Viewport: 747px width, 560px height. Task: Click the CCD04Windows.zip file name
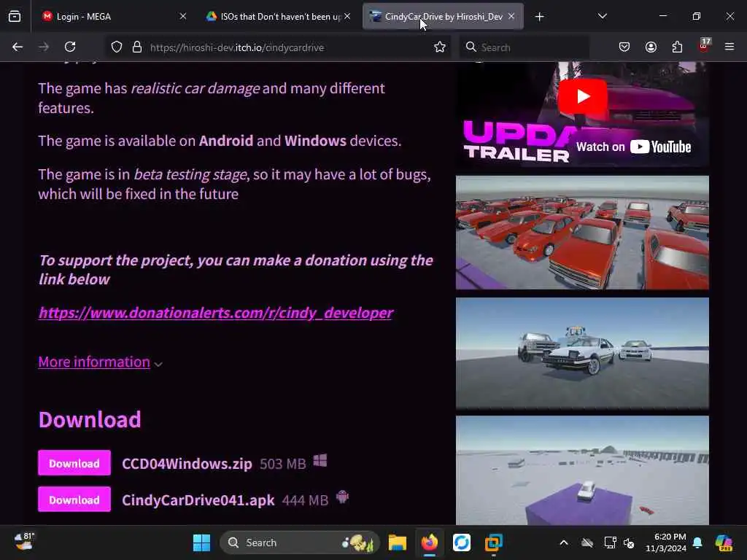pos(187,463)
